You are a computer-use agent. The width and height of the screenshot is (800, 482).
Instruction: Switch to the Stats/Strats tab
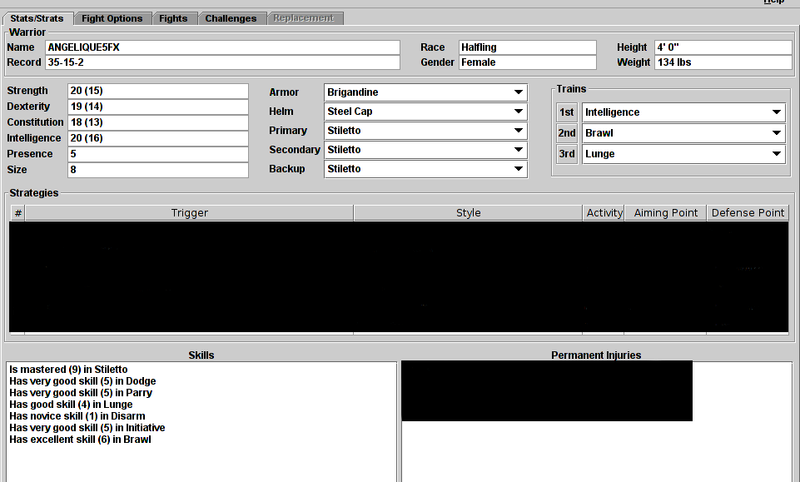point(37,18)
